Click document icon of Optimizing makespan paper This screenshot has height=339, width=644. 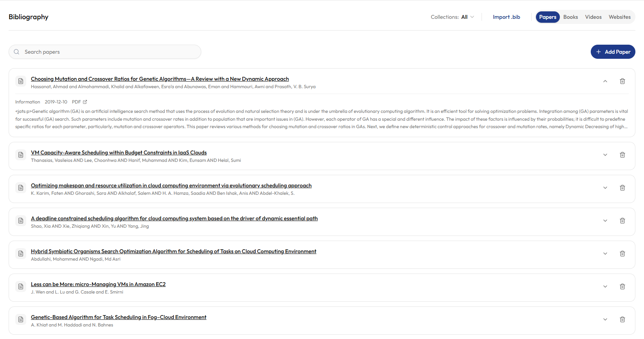tap(21, 188)
